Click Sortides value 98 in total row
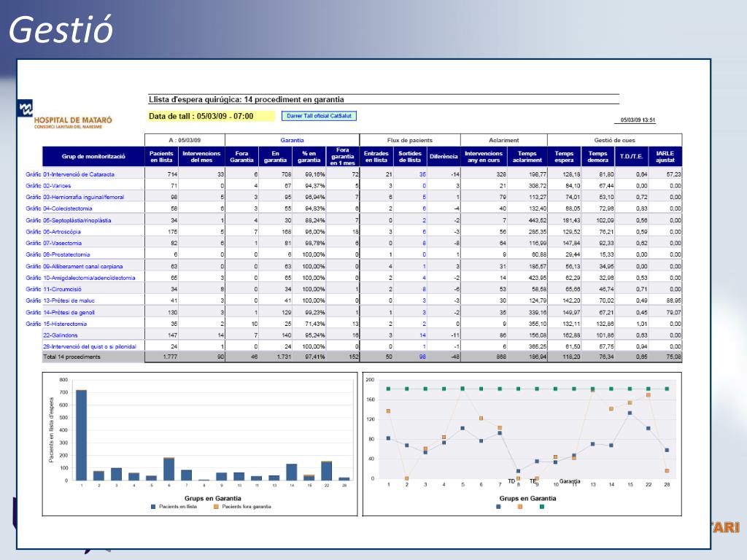This screenshot has height=560, width=747. [422, 357]
